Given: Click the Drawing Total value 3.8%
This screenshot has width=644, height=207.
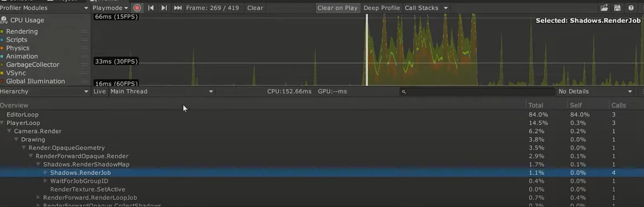Looking at the screenshot, I should pyautogui.click(x=537, y=139).
